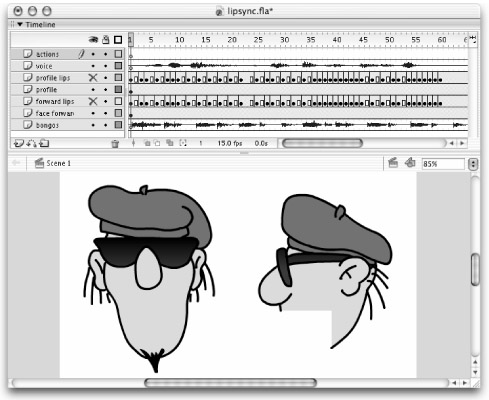The height and width of the screenshot is (400, 489).
Task: Click the Insert Layer icon
Action: [19, 144]
